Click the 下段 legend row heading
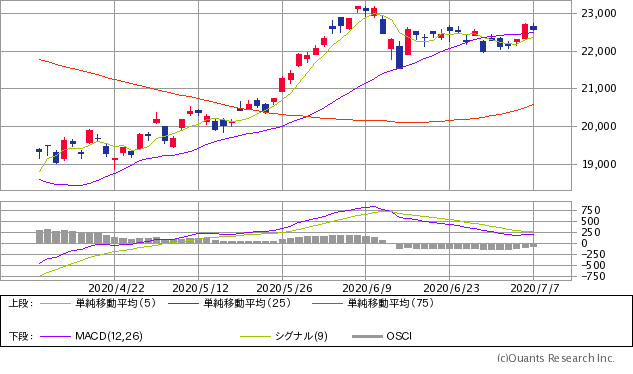 tap(20, 336)
